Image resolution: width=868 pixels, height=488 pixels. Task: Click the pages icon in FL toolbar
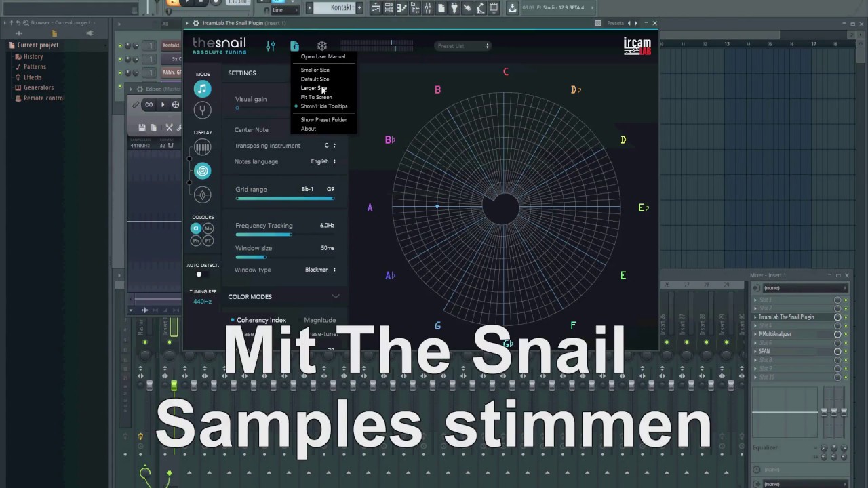pos(441,8)
